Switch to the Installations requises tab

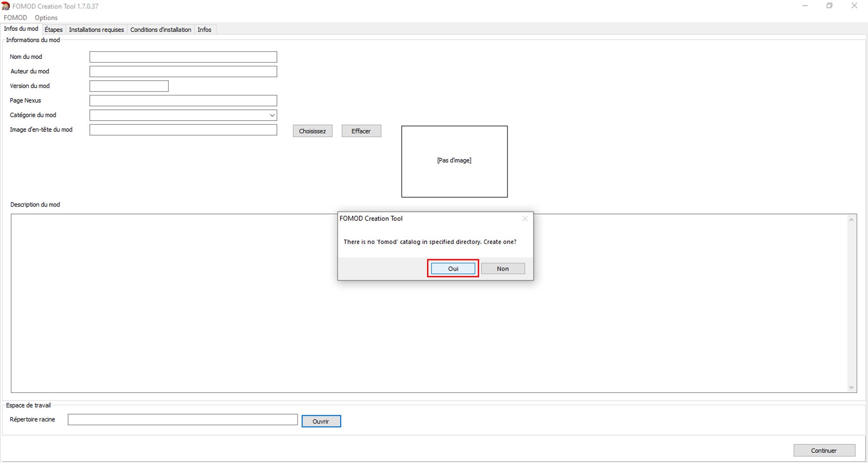tap(96, 30)
